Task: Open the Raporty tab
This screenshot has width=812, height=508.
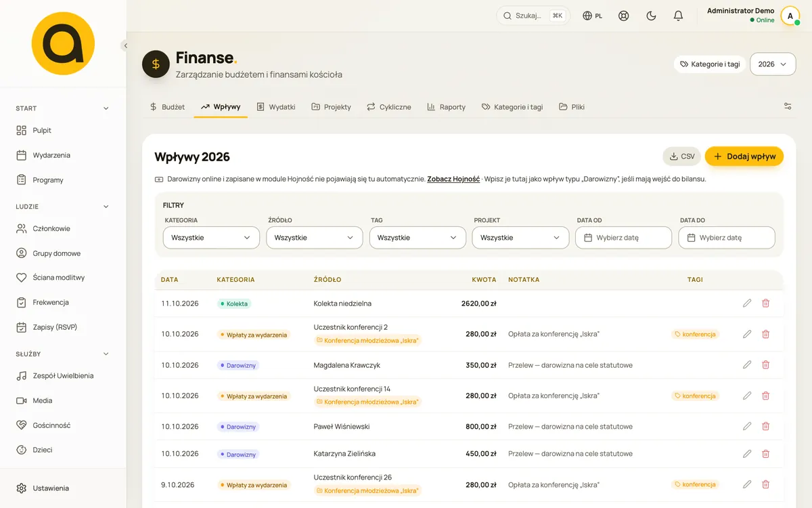Action: tap(447, 107)
